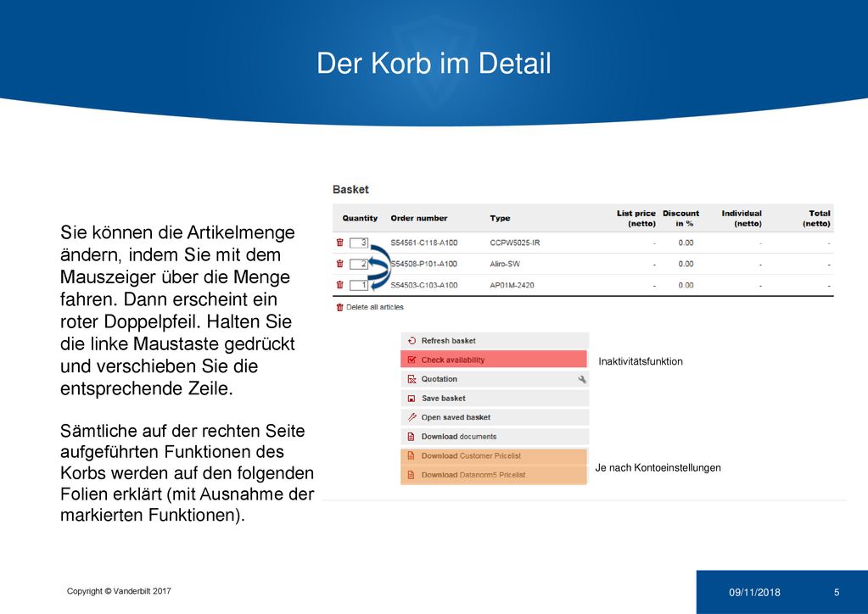Click Refresh basket button

pyautogui.click(x=495, y=341)
